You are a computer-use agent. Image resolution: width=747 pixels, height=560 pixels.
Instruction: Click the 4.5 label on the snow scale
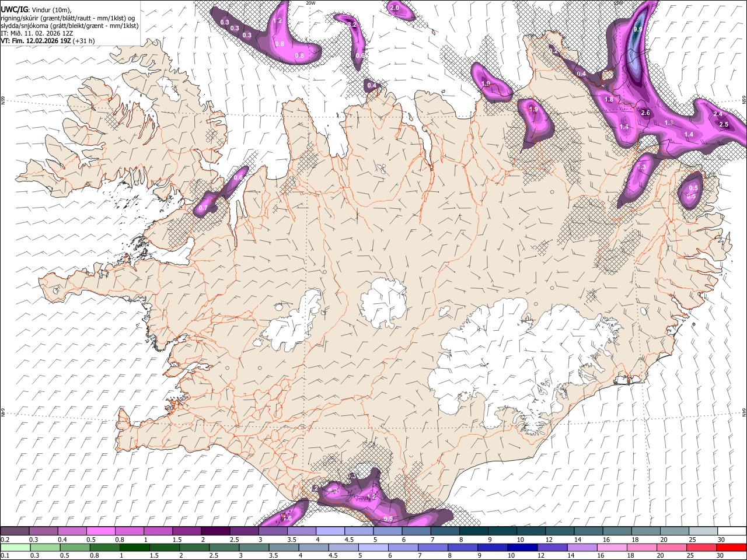[x=349, y=540]
